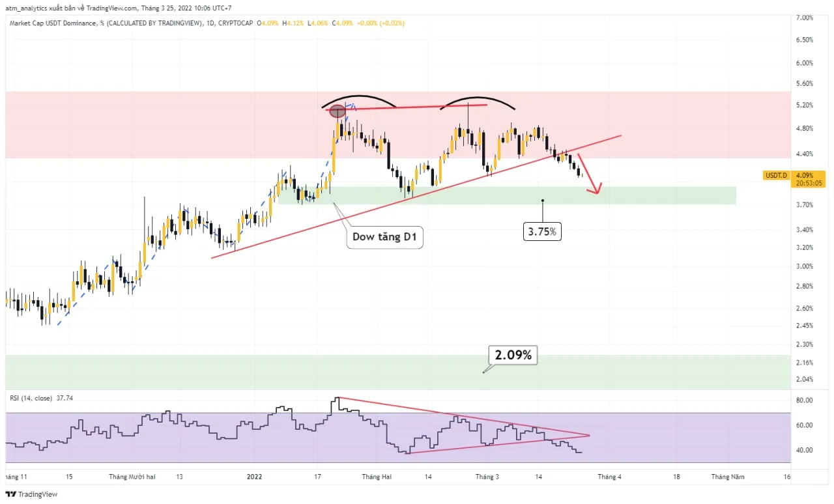Viewport: 834px width, 504px height.
Task: Click the 60.00 RSI axis label
Action: (x=804, y=425)
